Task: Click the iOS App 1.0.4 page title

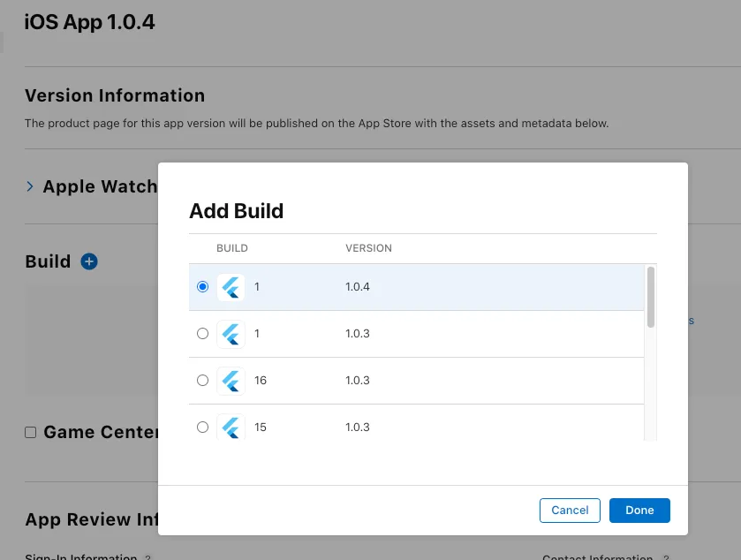Action: 89,22
